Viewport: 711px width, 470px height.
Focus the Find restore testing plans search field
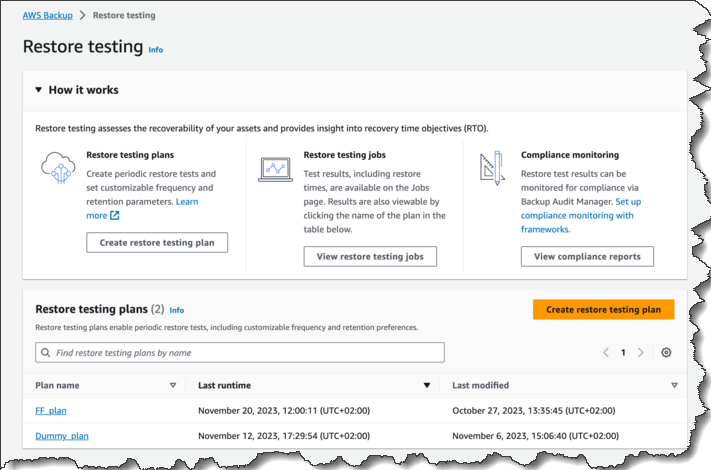240,353
